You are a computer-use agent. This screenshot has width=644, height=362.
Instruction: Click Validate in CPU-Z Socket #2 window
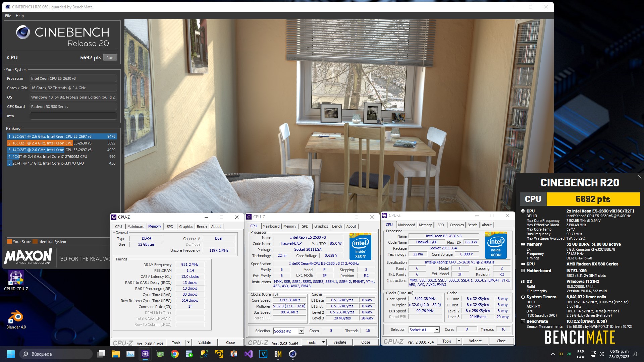[x=340, y=342]
